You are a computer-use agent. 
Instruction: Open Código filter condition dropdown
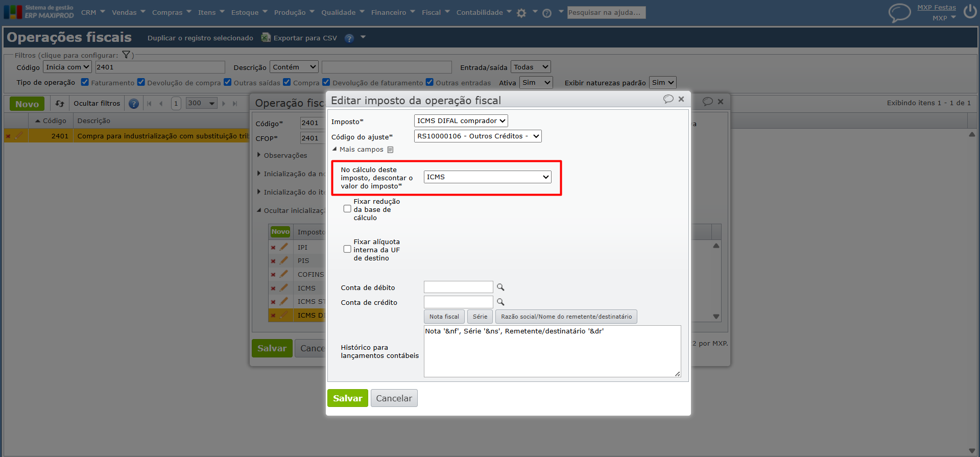(x=67, y=67)
